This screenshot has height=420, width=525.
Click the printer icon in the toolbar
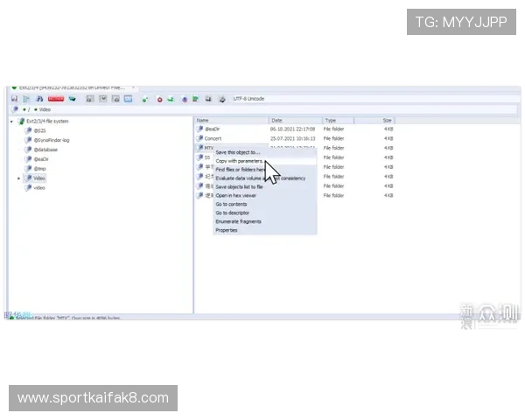(221, 99)
